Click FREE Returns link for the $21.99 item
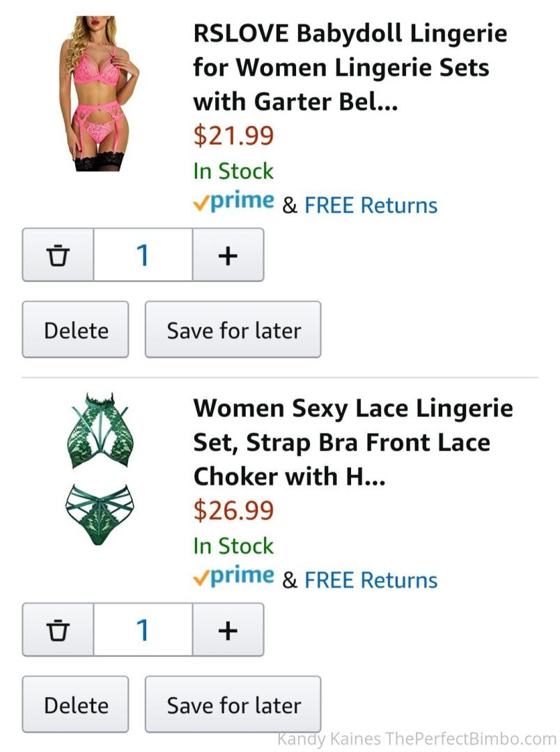 click(371, 205)
